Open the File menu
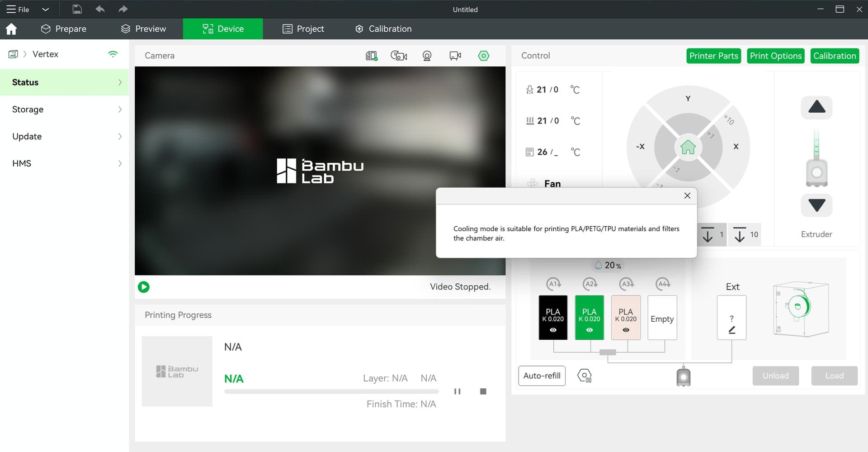The width and height of the screenshot is (868, 452). click(18, 9)
